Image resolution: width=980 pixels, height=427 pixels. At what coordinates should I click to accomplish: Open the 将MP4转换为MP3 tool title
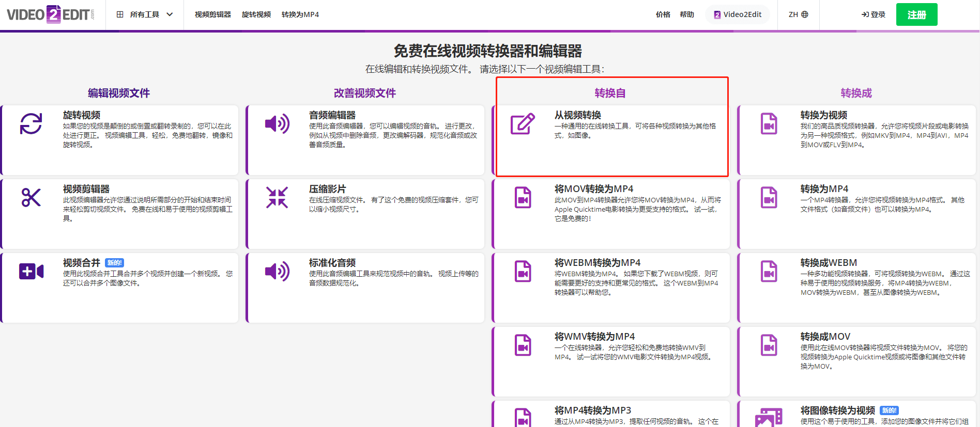[593, 410]
